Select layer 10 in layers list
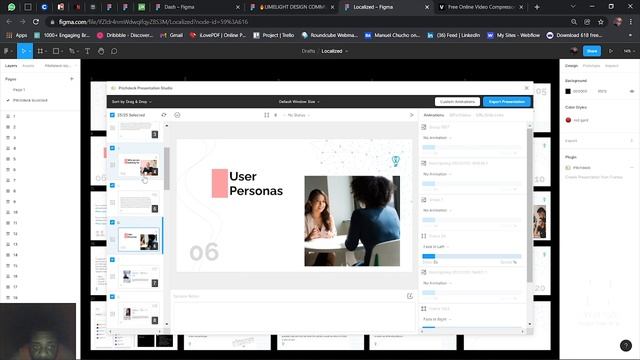 pos(15,212)
